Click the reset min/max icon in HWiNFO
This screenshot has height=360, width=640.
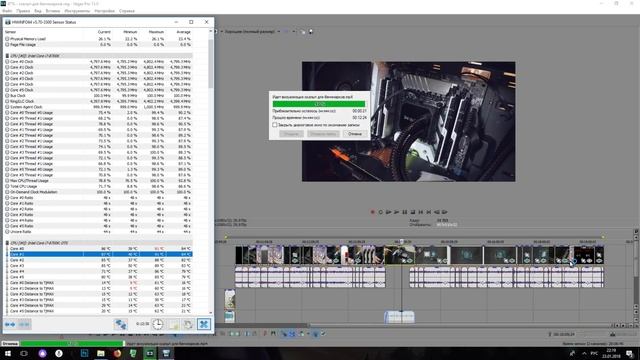pyautogui.click(x=188, y=324)
